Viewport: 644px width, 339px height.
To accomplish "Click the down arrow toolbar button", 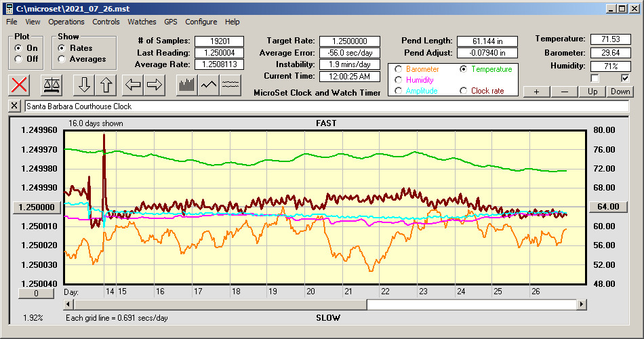I will coord(84,85).
